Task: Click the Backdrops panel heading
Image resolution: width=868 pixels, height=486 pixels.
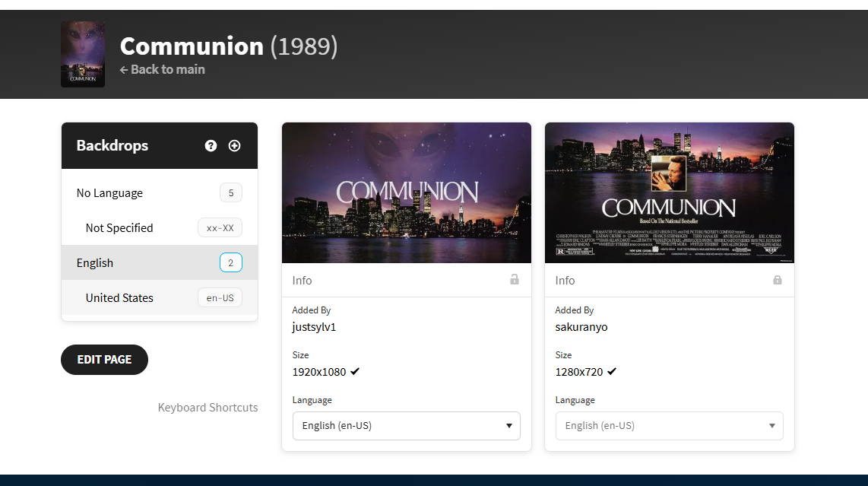Action: [x=112, y=145]
